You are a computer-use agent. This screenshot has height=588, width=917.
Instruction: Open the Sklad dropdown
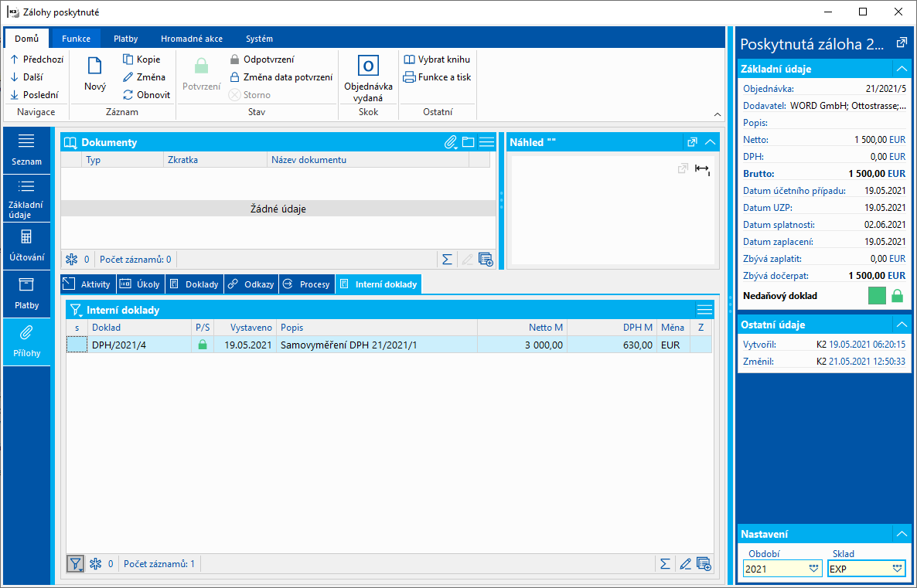coord(897,569)
